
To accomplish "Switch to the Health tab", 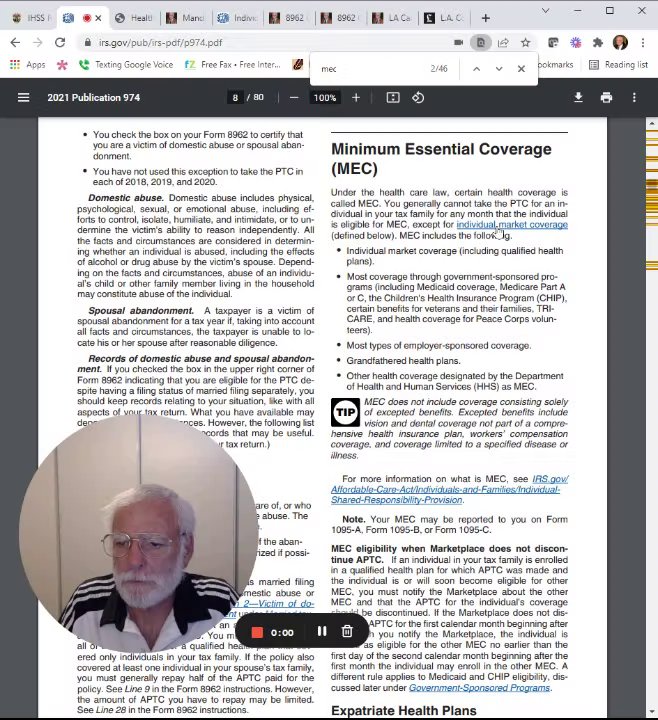I will [x=134, y=18].
